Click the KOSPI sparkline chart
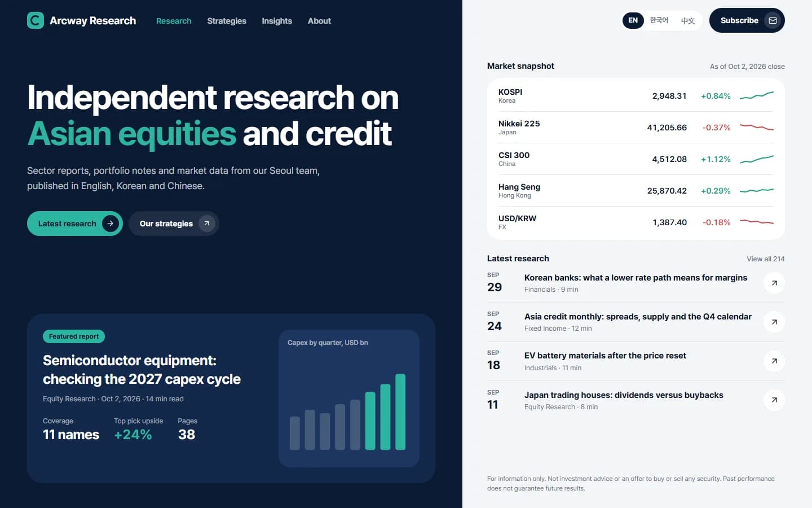 pyautogui.click(x=757, y=96)
